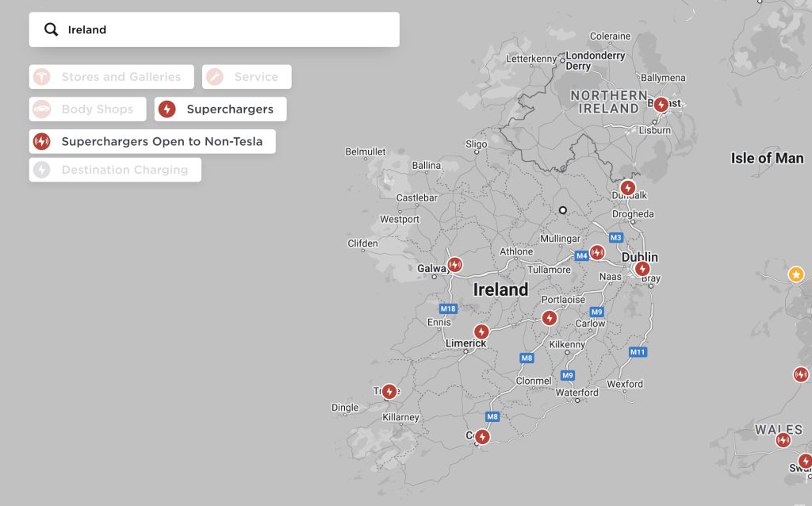This screenshot has height=506, width=812.
Task: Click the Isle of Man label
Action: (767, 159)
